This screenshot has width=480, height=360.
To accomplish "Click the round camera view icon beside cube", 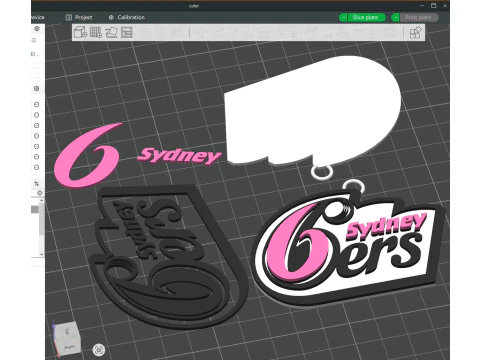I will (x=99, y=350).
